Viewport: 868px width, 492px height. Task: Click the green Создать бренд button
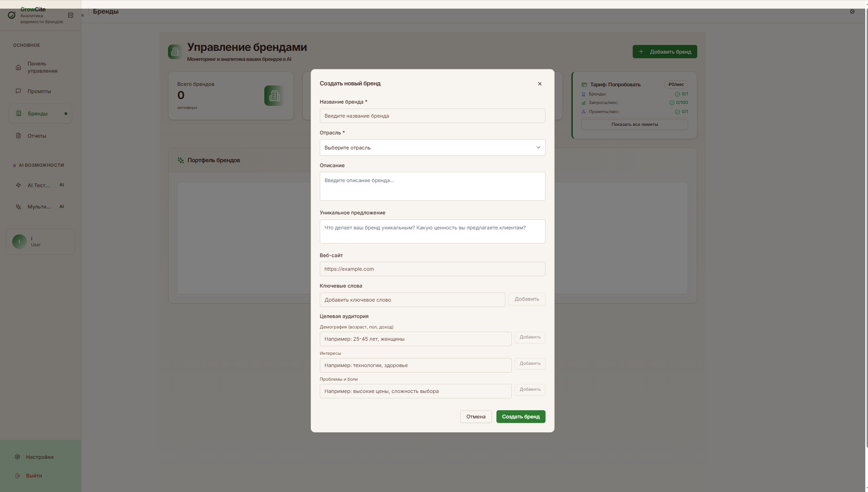click(x=521, y=417)
